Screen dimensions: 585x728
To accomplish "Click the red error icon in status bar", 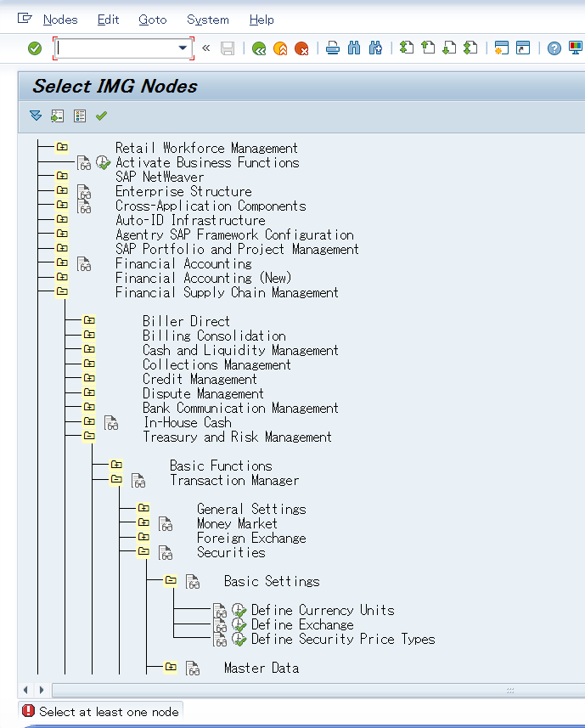I will tap(28, 711).
